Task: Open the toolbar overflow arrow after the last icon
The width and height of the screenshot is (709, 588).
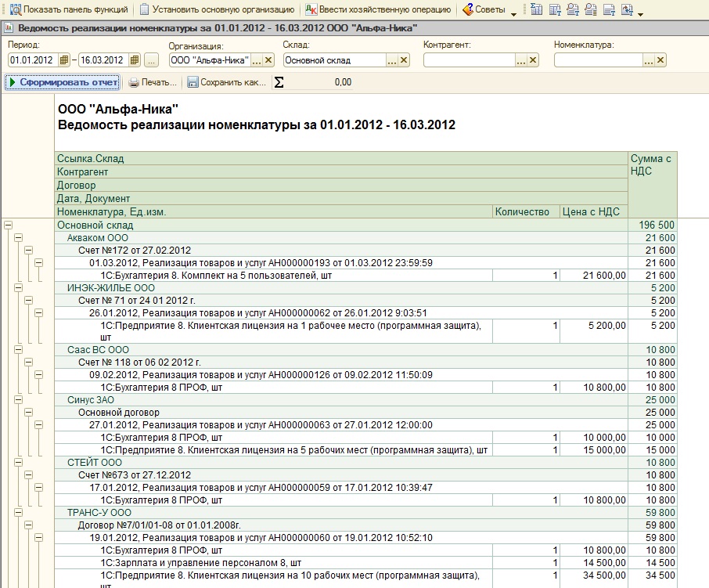Action: pos(640,14)
